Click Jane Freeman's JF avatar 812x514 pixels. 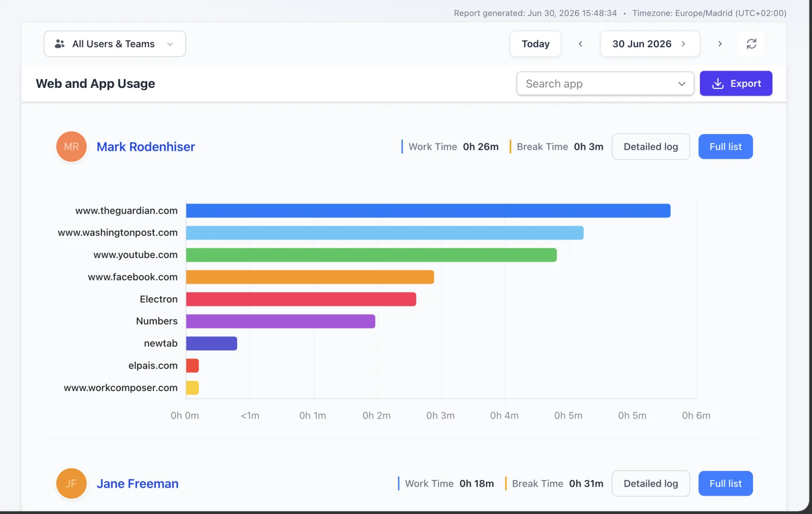(72, 484)
